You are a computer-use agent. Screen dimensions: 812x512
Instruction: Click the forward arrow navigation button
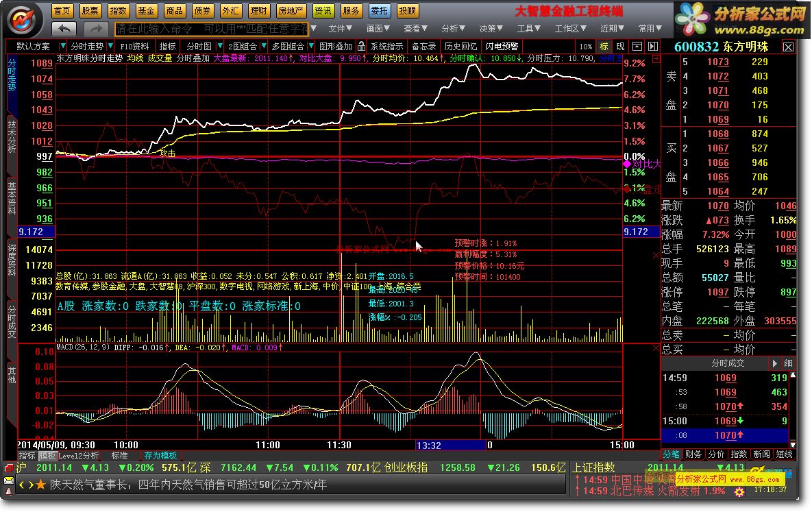96,29
